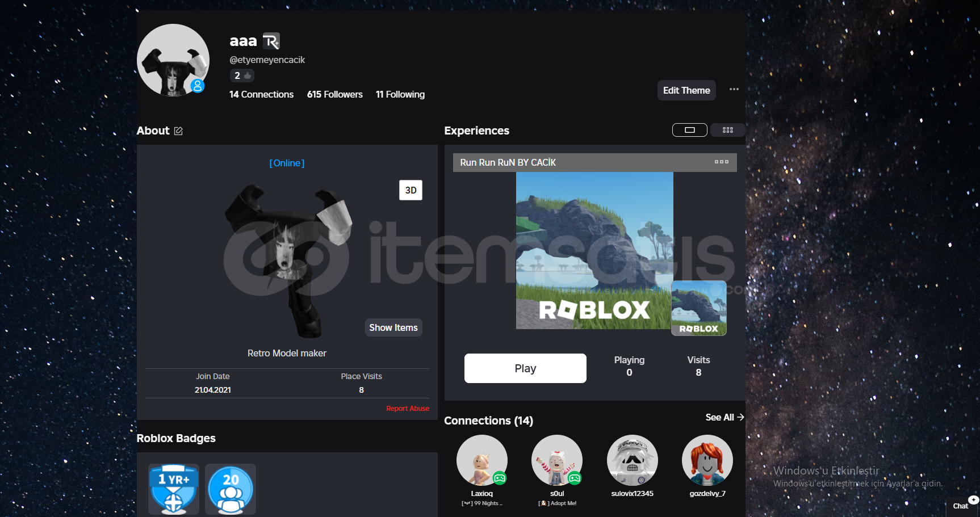
Task: Click the in-game status icon on Laxioq
Action: pos(500,478)
